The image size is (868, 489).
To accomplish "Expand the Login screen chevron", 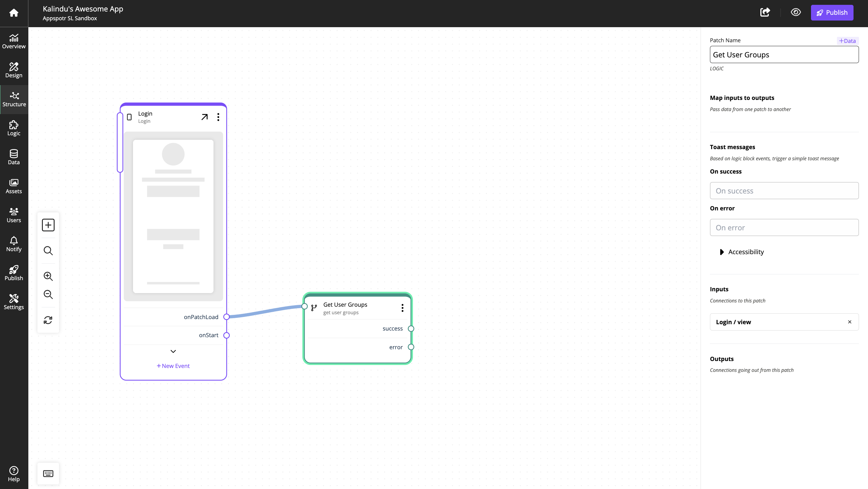I will [x=173, y=351].
